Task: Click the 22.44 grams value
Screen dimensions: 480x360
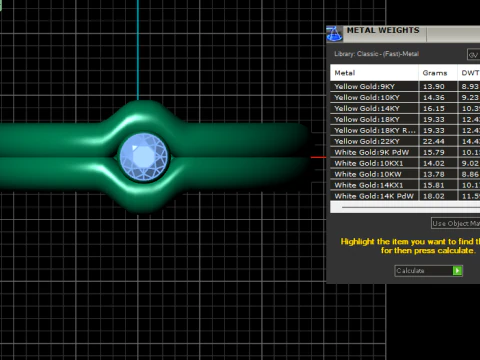Action: coord(434,142)
